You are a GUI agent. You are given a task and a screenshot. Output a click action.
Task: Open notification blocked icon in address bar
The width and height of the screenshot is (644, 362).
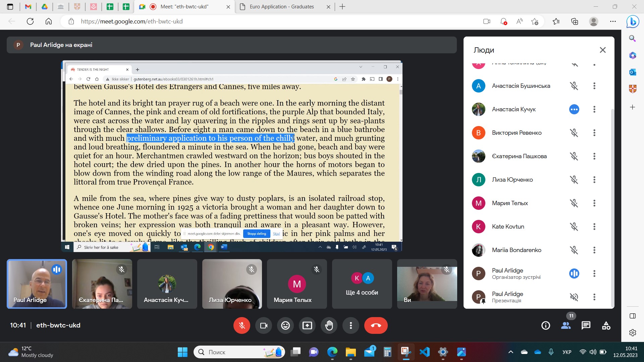pos(503,21)
